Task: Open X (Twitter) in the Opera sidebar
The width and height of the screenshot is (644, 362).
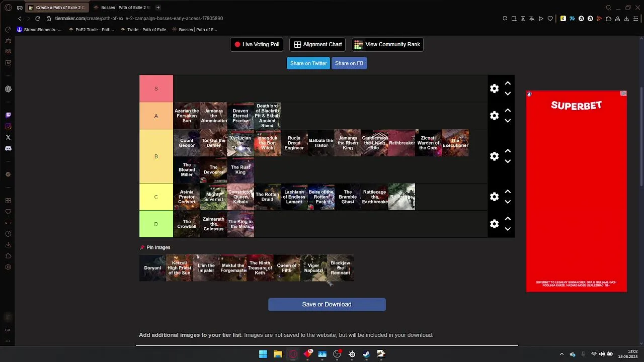Action: (8, 137)
